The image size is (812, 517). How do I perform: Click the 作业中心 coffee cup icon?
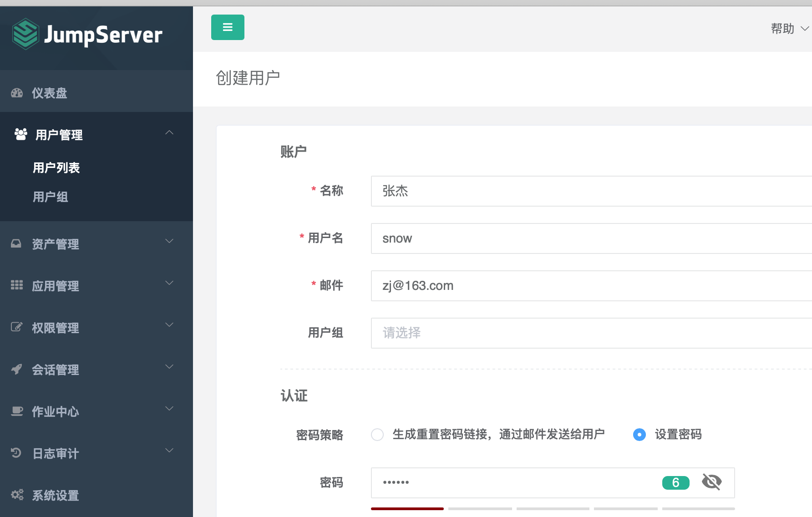[x=17, y=411]
